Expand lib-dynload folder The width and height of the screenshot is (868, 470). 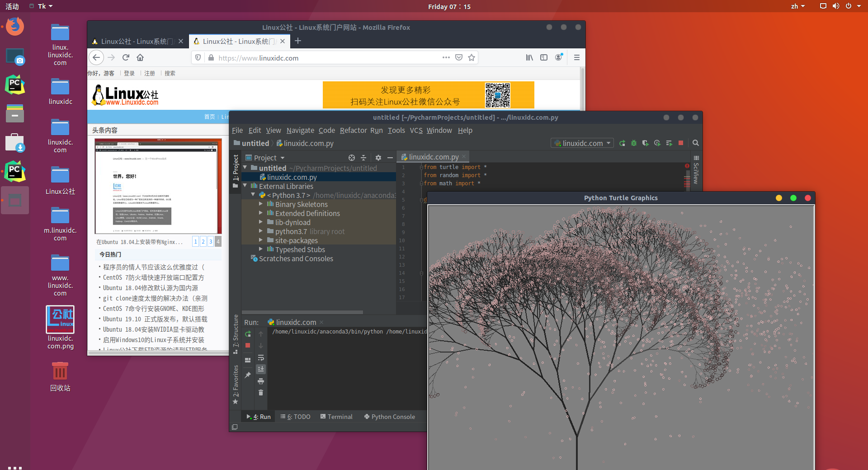coord(261,222)
